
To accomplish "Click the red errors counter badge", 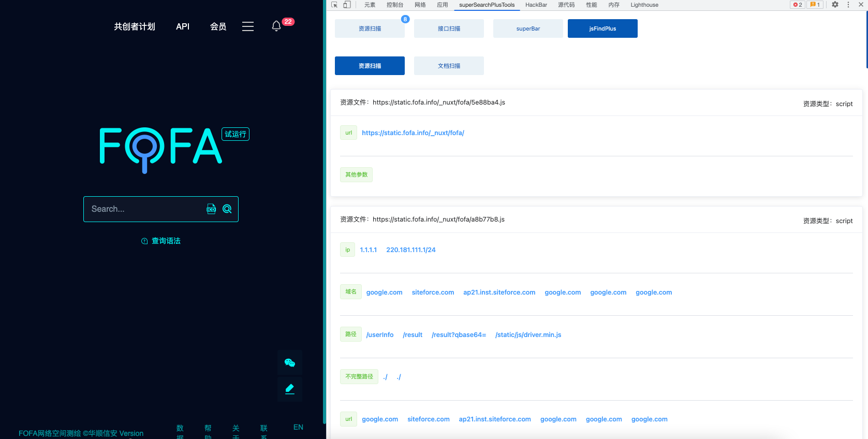I will click(x=798, y=5).
